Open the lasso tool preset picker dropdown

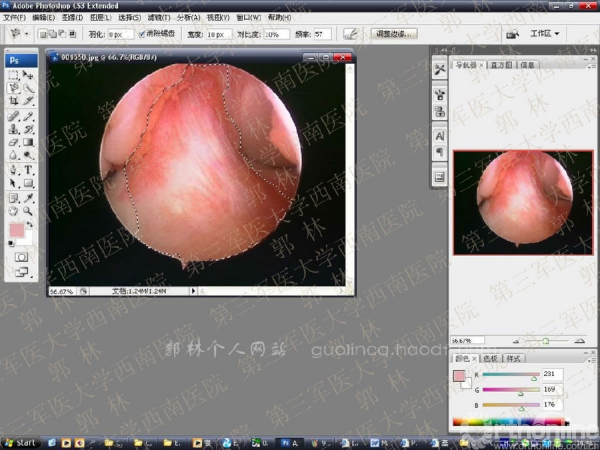(27, 33)
